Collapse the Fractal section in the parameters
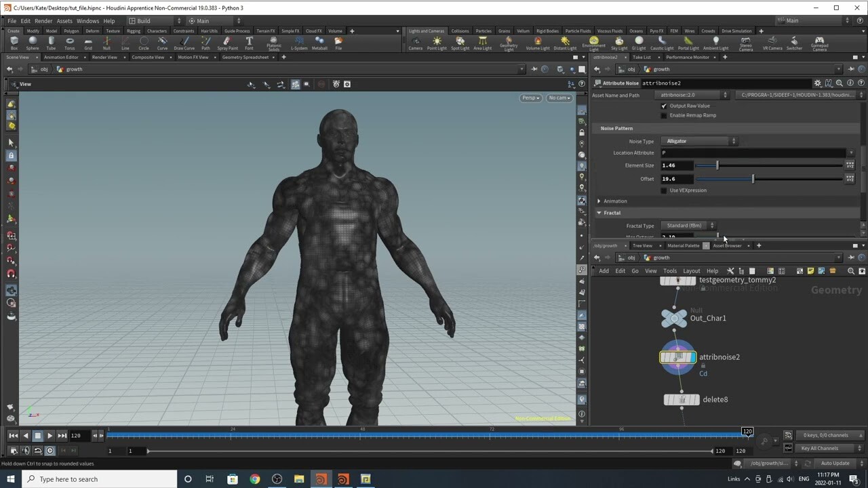This screenshot has height=488, width=868. click(x=599, y=212)
